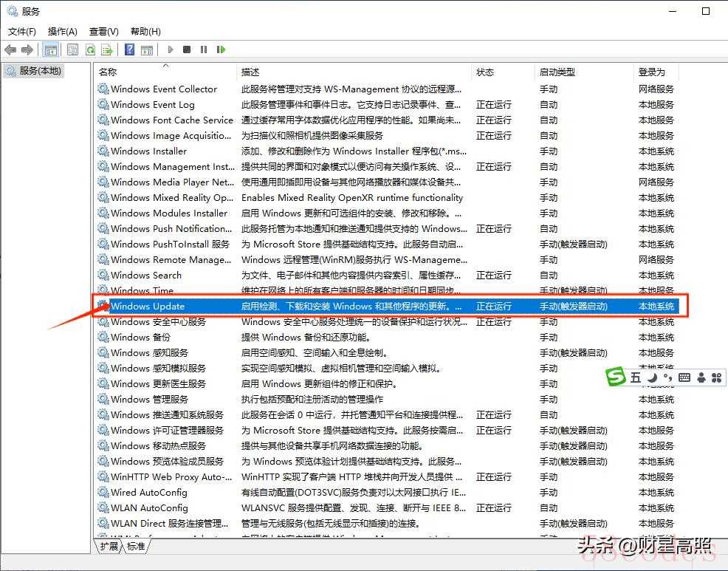
Task: Select the Windows Media Player Net... service
Action: point(172,182)
